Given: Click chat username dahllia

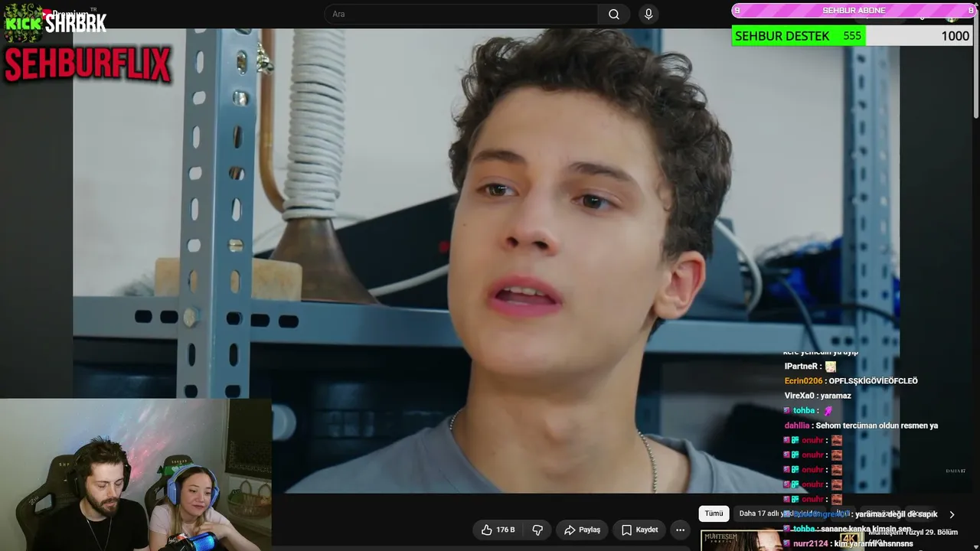Looking at the screenshot, I should point(797,425).
